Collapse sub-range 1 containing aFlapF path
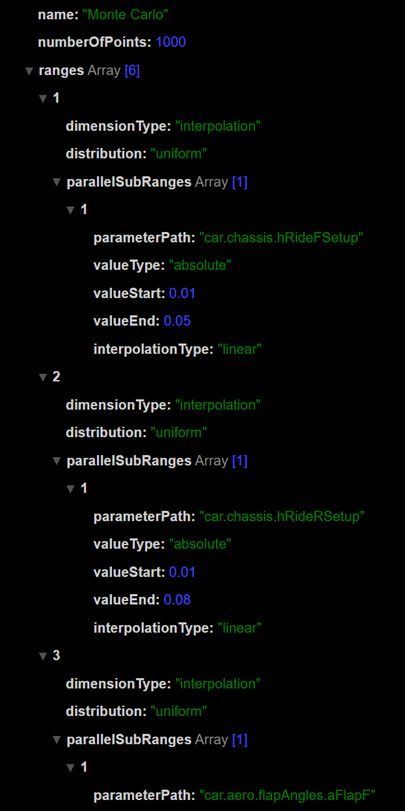The width and height of the screenshot is (405, 811). click(x=71, y=768)
